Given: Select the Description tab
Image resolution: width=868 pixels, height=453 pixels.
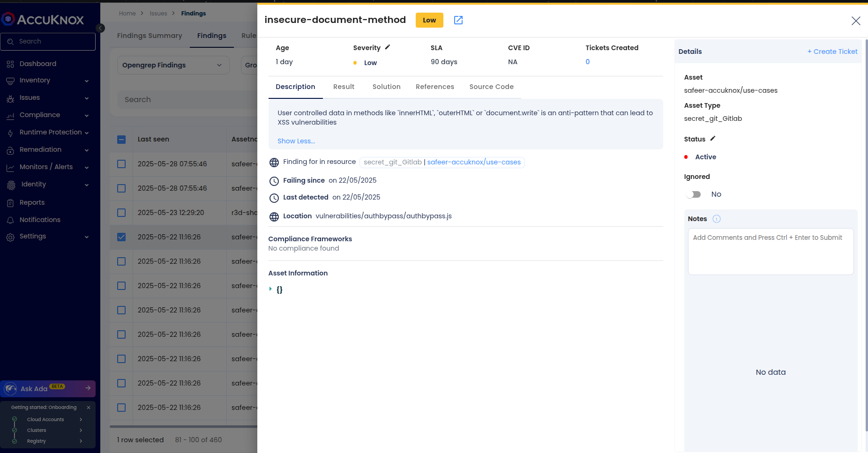Looking at the screenshot, I should tap(295, 87).
